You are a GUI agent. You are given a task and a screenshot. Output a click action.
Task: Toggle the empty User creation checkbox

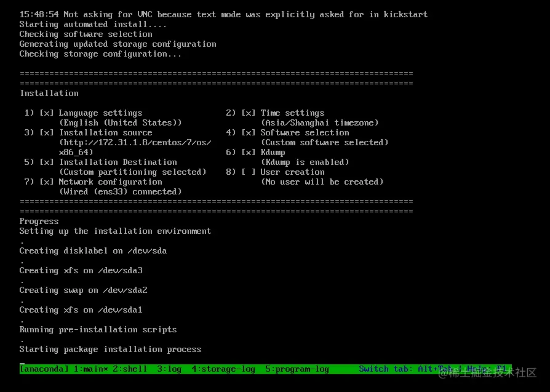(249, 172)
